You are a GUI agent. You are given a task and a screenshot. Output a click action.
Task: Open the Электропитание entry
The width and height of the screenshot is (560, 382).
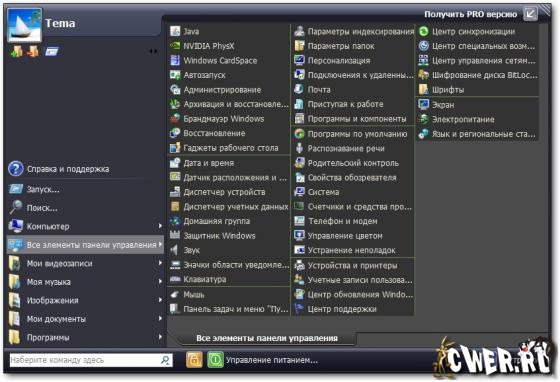[x=477, y=119]
